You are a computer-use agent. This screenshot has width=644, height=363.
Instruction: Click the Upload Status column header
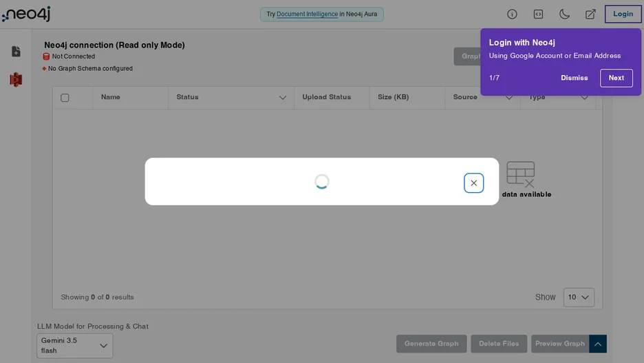pyautogui.click(x=327, y=97)
